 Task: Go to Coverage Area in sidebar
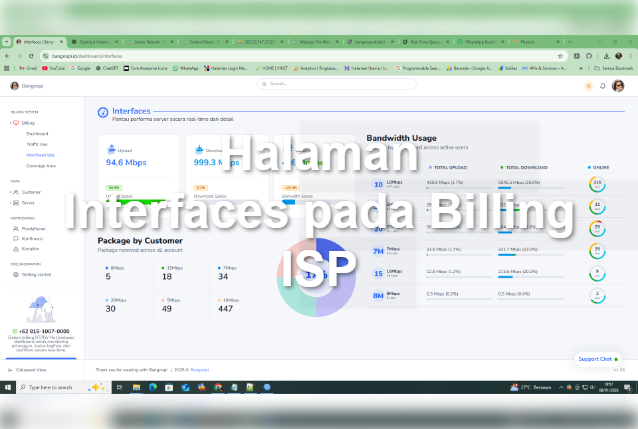click(41, 165)
